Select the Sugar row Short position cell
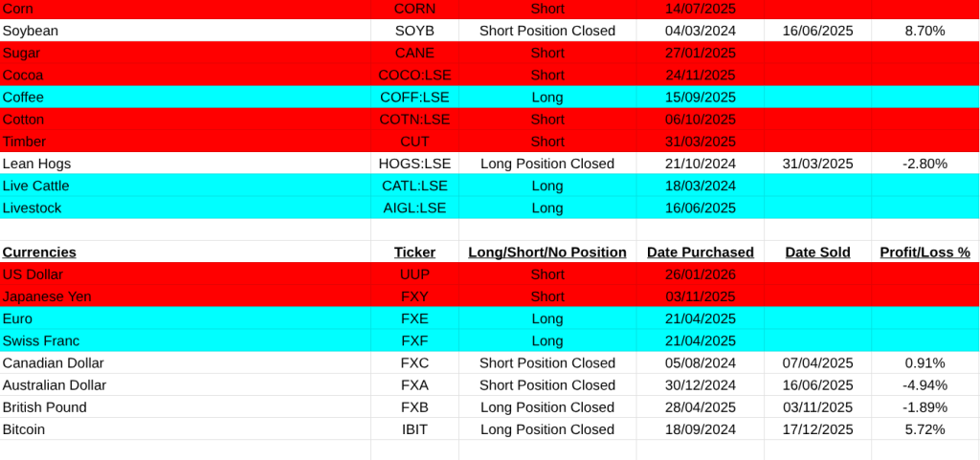The height and width of the screenshot is (460, 980). click(x=547, y=53)
